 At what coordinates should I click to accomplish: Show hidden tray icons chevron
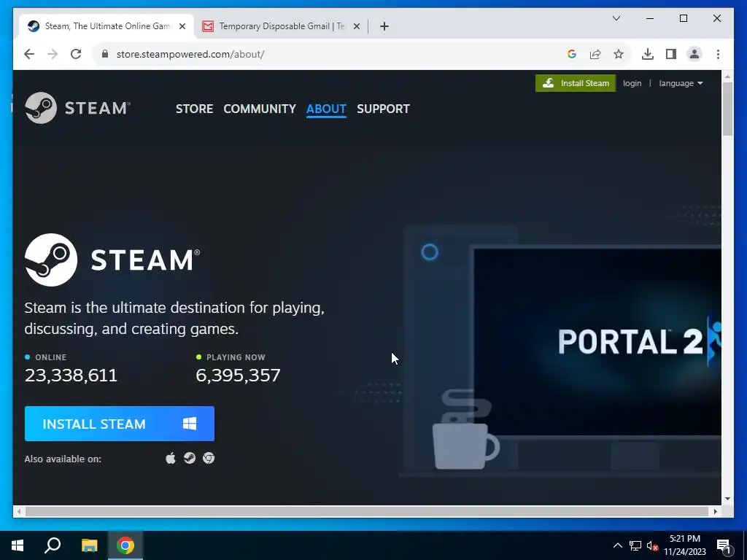click(x=617, y=545)
